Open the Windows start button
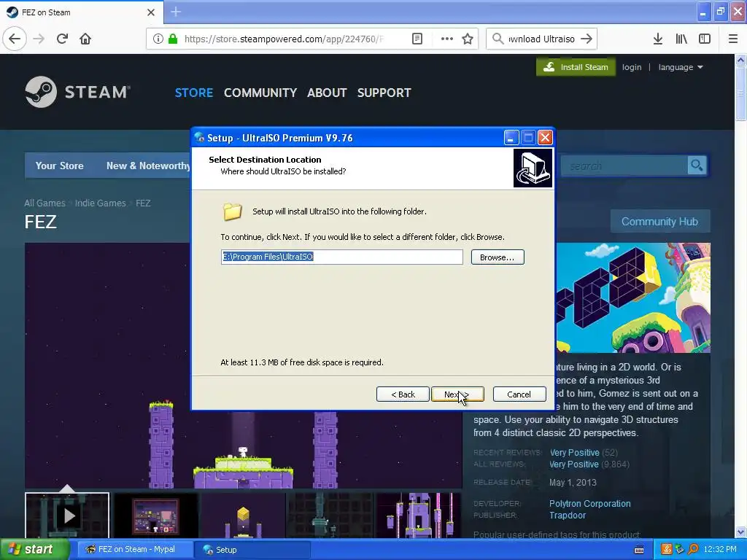Viewport: 747px width, 560px height. click(x=35, y=550)
